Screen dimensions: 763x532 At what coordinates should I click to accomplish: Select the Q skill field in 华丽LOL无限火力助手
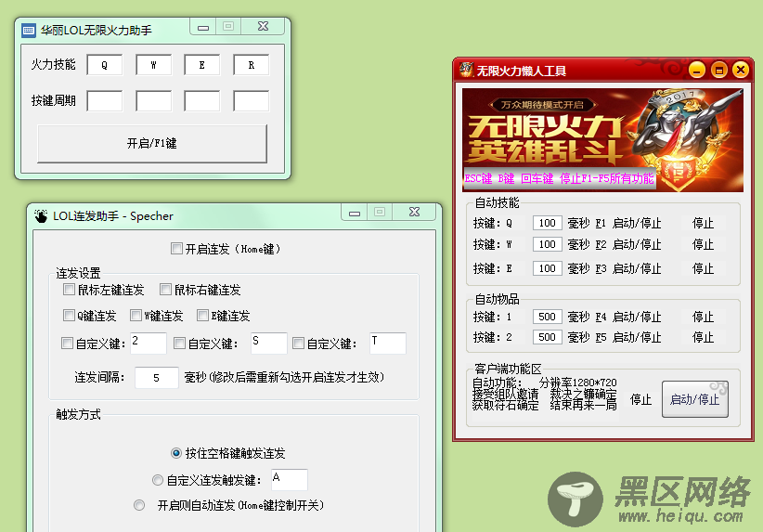(x=105, y=65)
